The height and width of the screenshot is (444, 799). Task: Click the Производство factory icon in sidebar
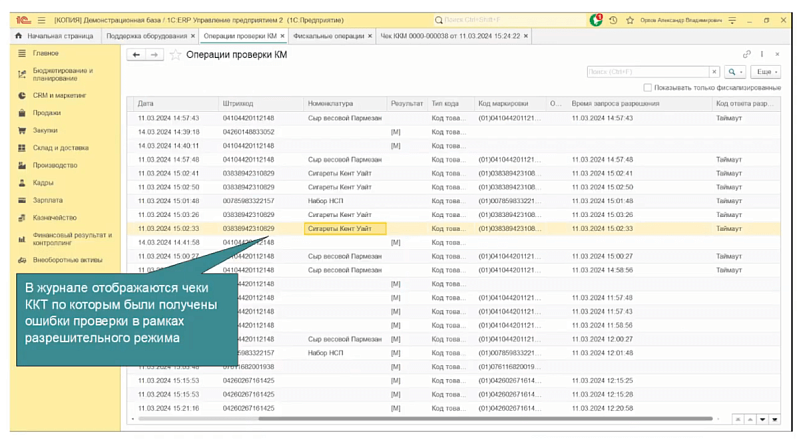(x=22, y=165)
